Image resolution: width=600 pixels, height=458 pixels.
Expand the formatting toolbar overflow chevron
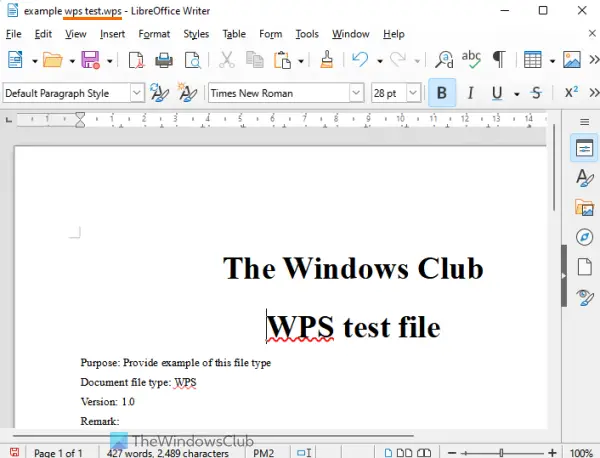tap(594, 93)
